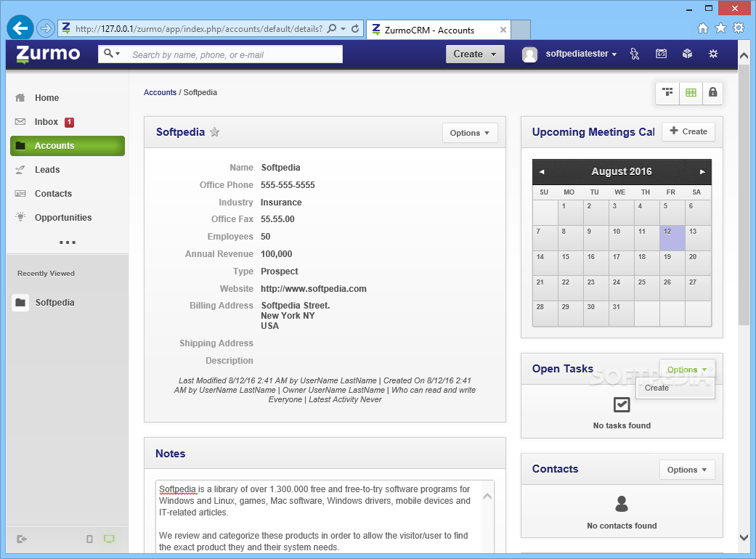Open browser favorites star

[721, 28]
